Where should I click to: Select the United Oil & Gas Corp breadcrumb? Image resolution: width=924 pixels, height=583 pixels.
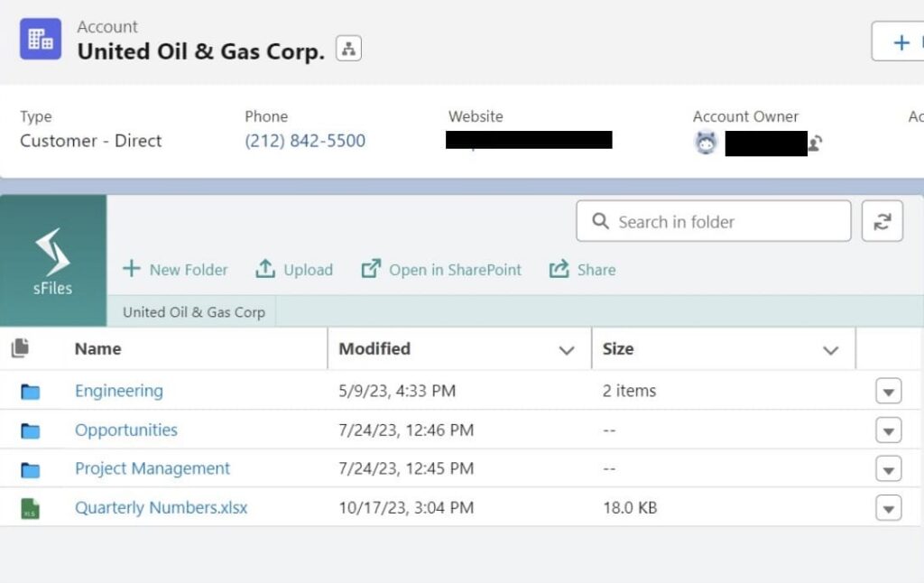tap(194, 312)
